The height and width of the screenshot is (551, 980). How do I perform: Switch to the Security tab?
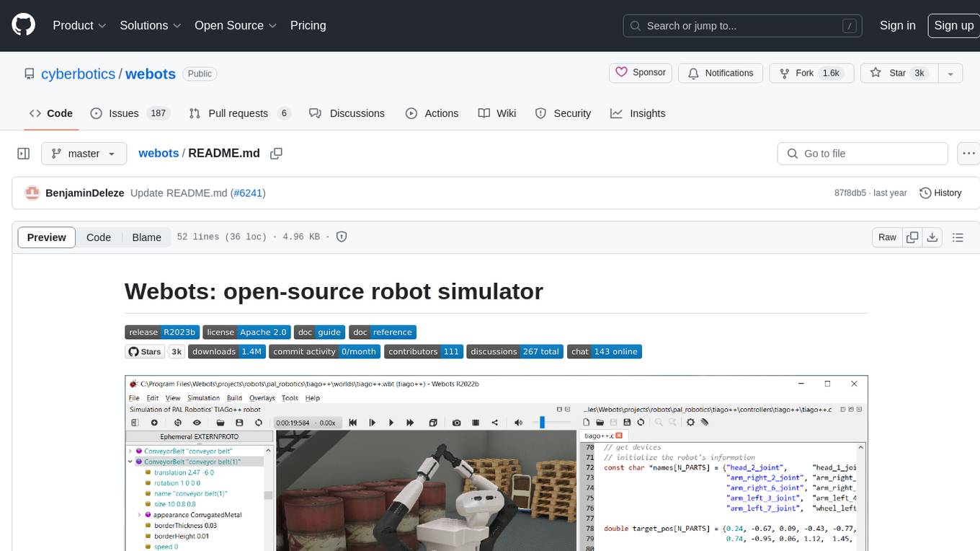click(563, 113)
